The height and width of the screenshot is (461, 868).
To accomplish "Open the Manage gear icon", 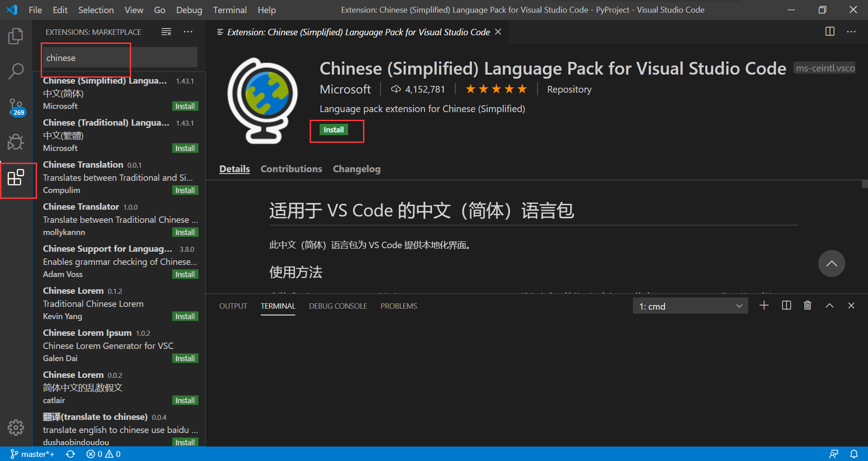I will tap(16, 427).
